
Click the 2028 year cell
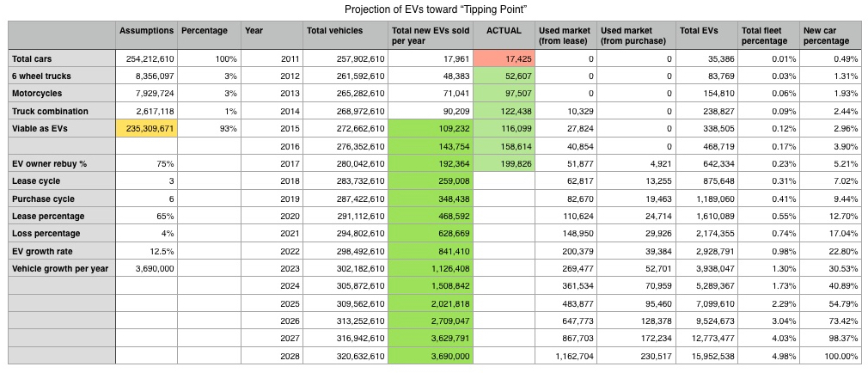(x=271, y=356)
